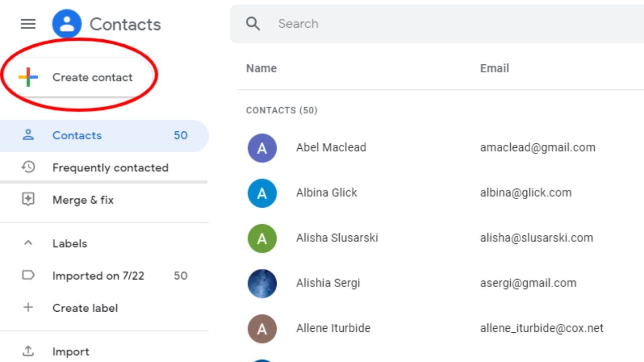Open the Imported on 7/22 label
Screen dimensions: 644x362
104,276
